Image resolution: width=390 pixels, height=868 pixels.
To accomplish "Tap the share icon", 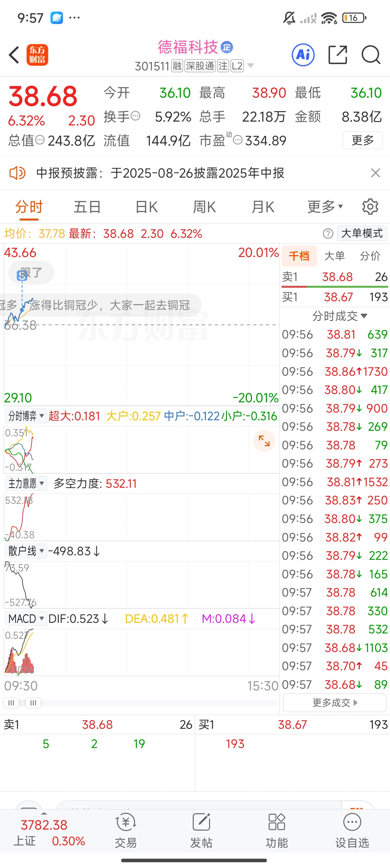I will [338, 55].
